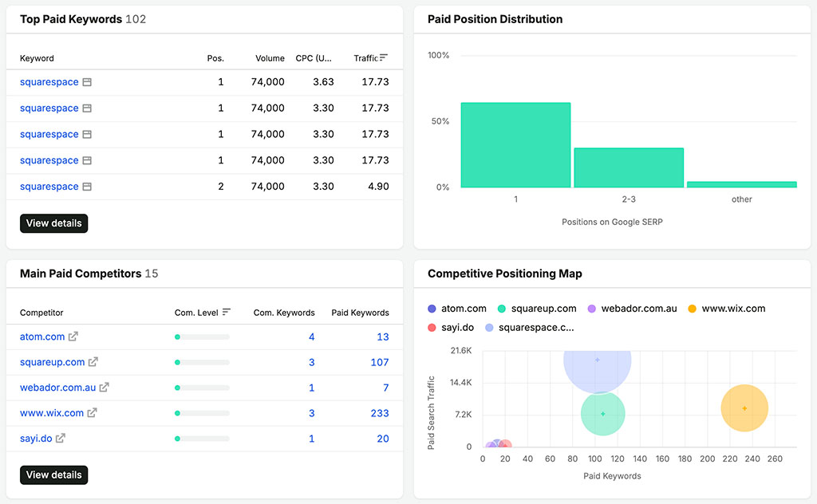Image resolution: width=817 pixels, height=504 pixels.
Task: Click competition level bar for www.wix.com
Action: (202, 413)
